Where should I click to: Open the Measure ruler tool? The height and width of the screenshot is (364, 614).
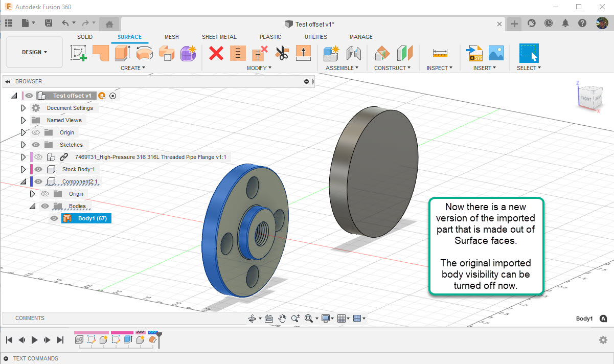coord(440,53)
